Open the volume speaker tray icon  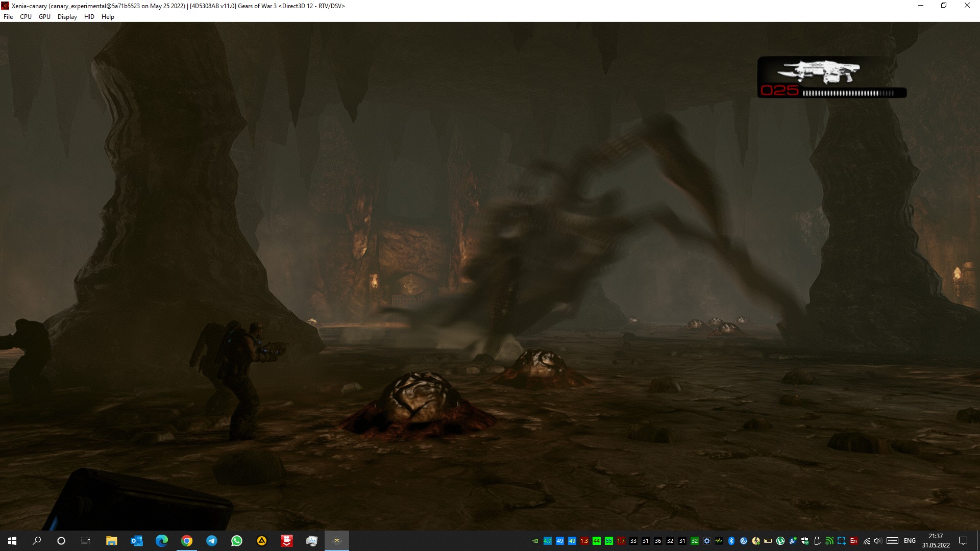(x=877, y=541)
